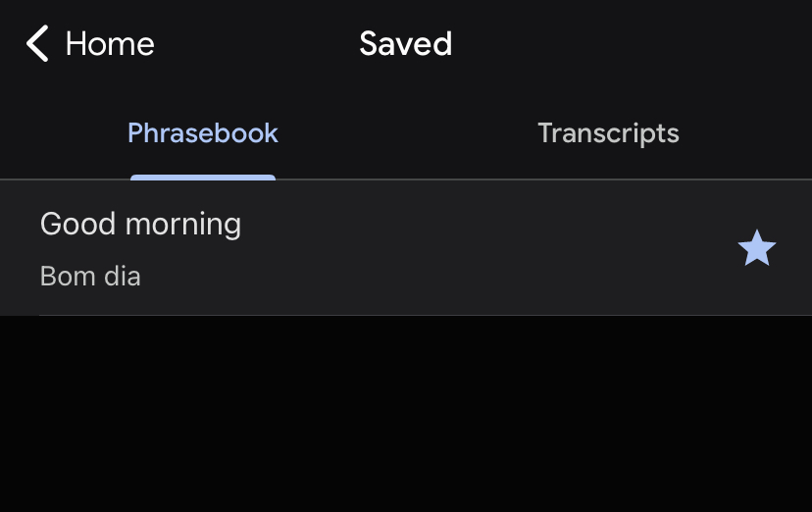The image size is (812, 512).
Task: Remove Good morning from saved via star
Action: (756, 249)
